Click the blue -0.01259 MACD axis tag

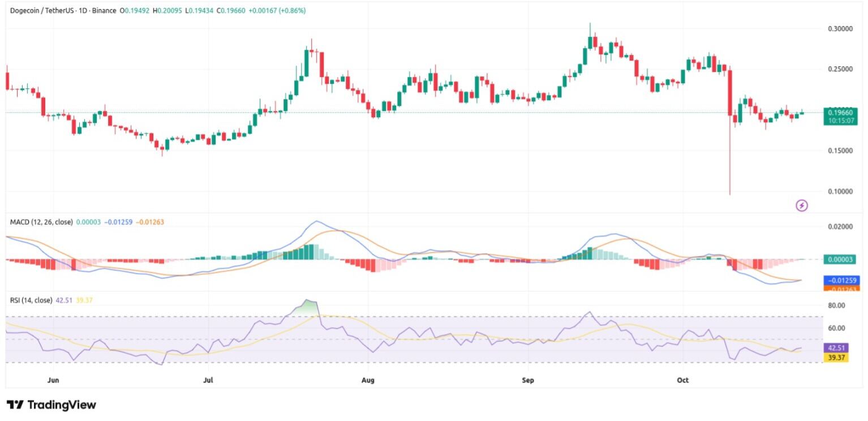coord(841,280)
